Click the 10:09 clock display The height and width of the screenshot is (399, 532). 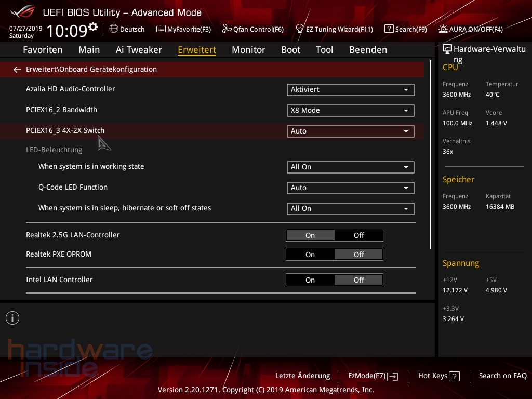click(67, 31)
